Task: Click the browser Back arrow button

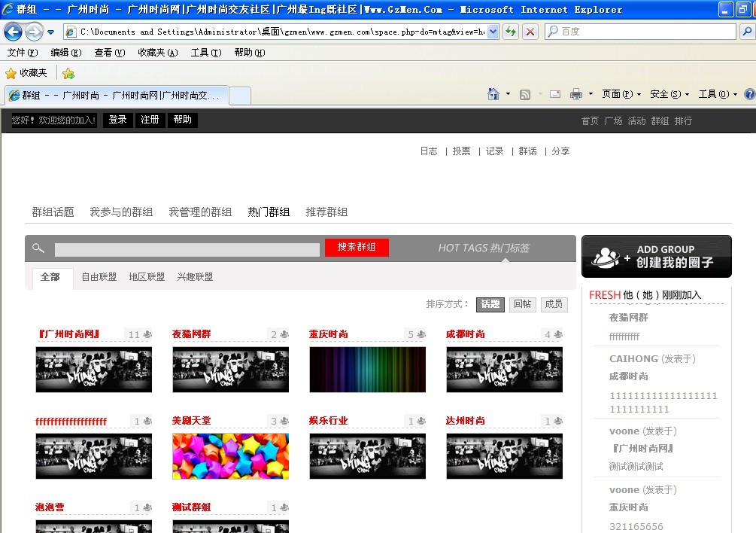Action: coord(13,32)
